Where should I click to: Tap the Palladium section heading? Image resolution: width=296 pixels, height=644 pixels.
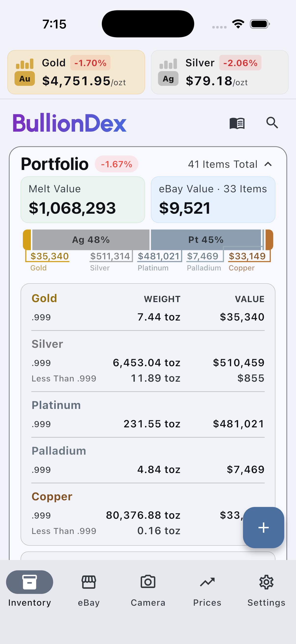point(59,451)
